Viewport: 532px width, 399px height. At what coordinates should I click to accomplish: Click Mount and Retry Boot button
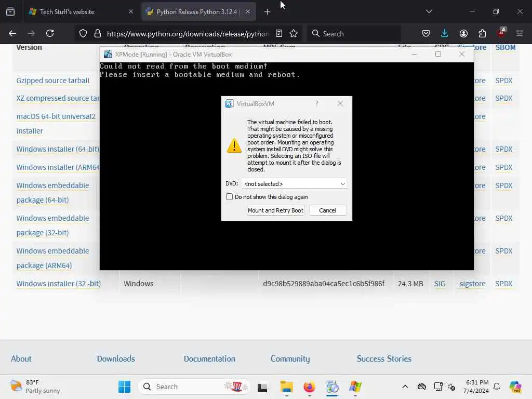[275, 210]
